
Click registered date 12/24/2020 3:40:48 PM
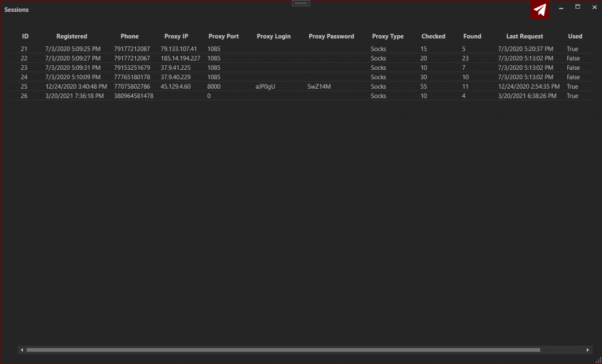[x=76, y=86]
